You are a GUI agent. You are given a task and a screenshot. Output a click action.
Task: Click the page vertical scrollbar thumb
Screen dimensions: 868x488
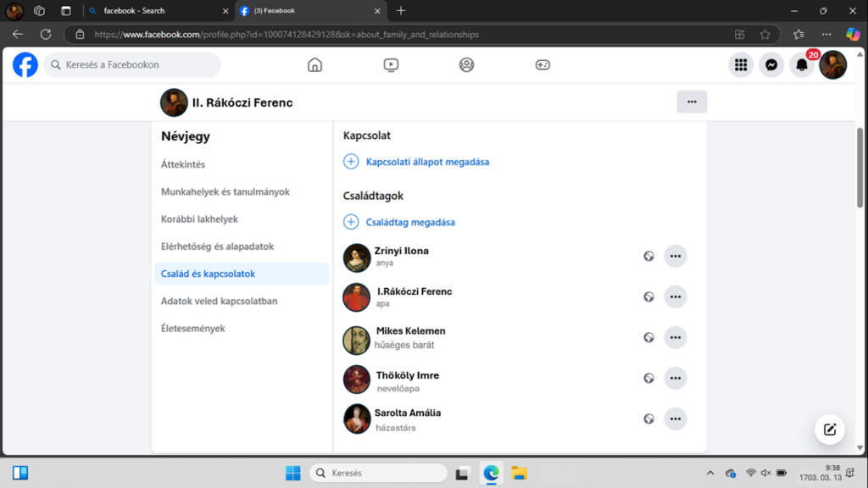click(x=860, y=168)
